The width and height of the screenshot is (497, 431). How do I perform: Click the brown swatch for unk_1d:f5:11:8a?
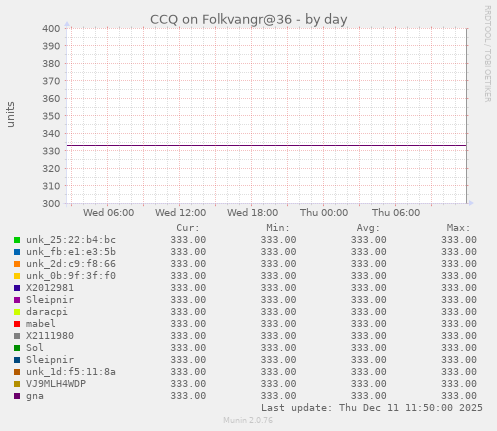point(17,372)
